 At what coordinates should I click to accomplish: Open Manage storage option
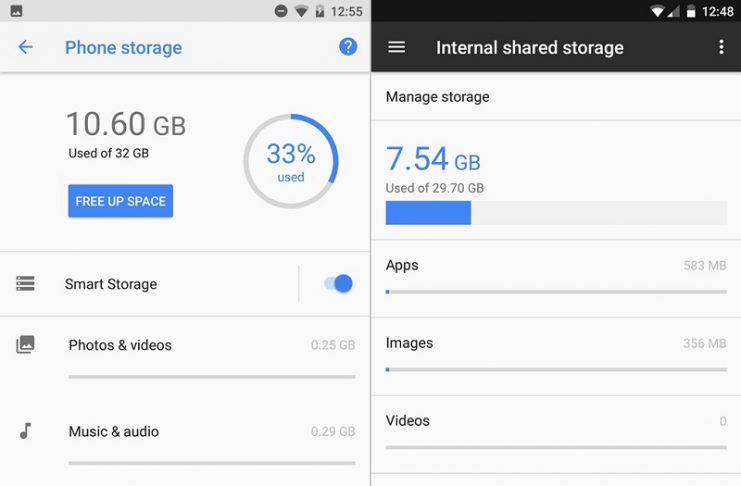tap(438, 97)
